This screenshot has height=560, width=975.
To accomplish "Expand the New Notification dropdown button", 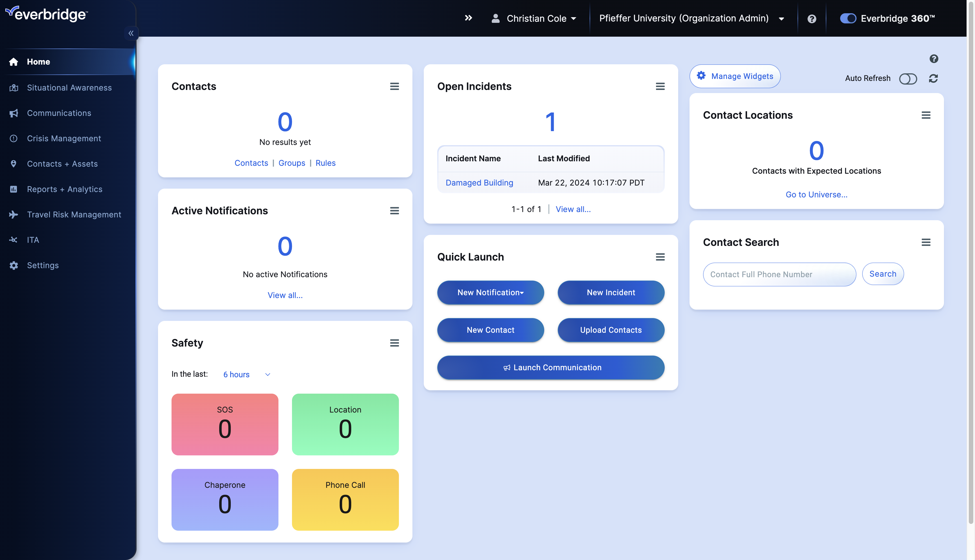I will pyautogui.click(x=491, y=293).
